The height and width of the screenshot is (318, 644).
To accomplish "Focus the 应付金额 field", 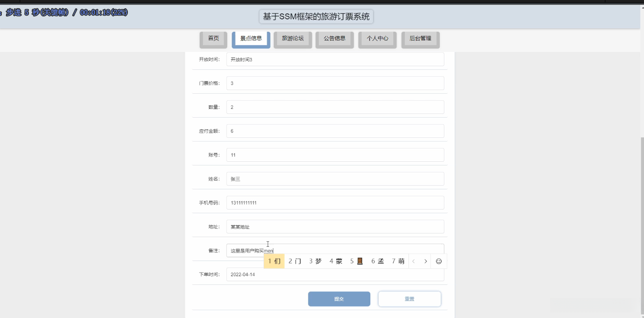I will [x=335, y=131].
